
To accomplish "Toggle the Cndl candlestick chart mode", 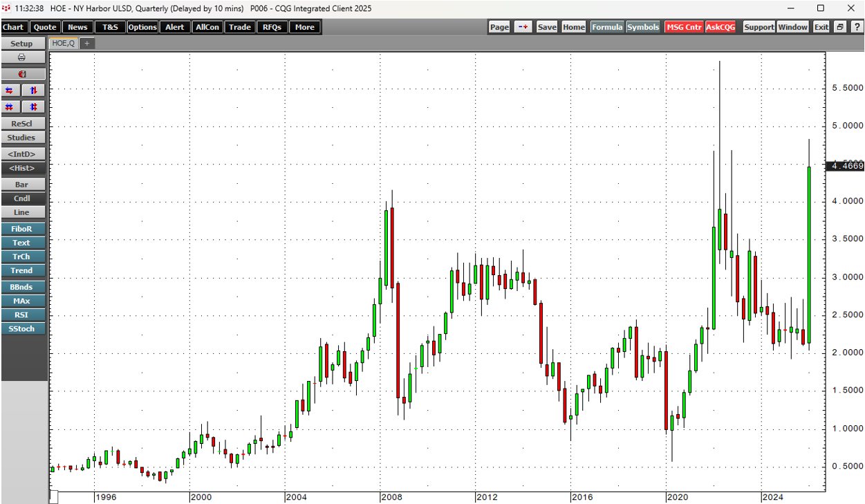I will pos(21,198).
